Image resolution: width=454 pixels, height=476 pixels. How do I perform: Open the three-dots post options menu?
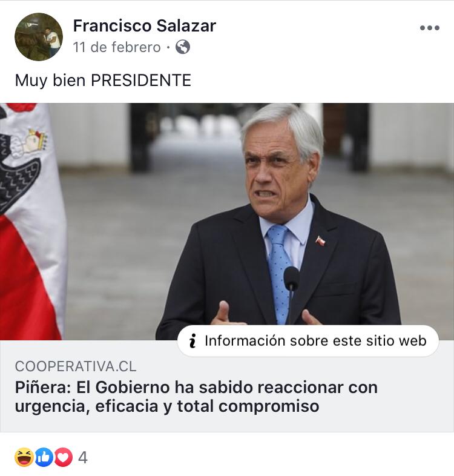(x=429, y=28)
